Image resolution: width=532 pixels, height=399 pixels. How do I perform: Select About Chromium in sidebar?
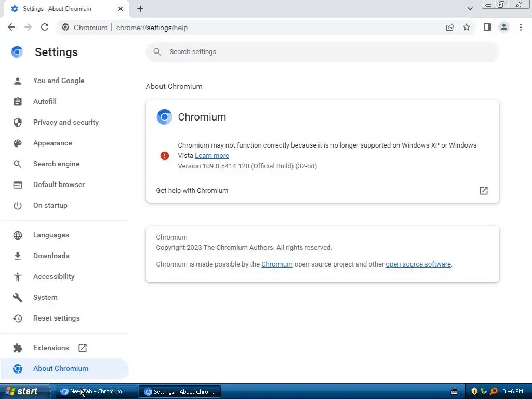click(x=64, y=368)
